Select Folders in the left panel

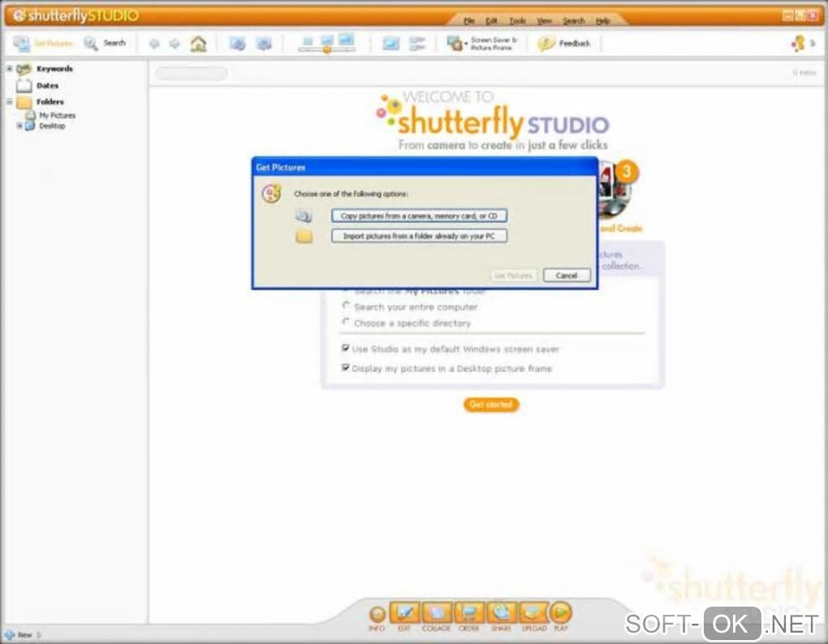[50, 102]
